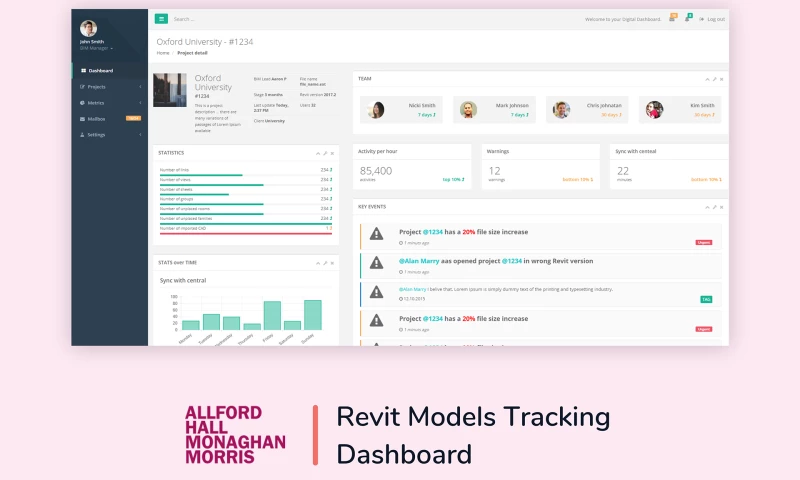Click the top 10% activity indicator

(453, 180)
